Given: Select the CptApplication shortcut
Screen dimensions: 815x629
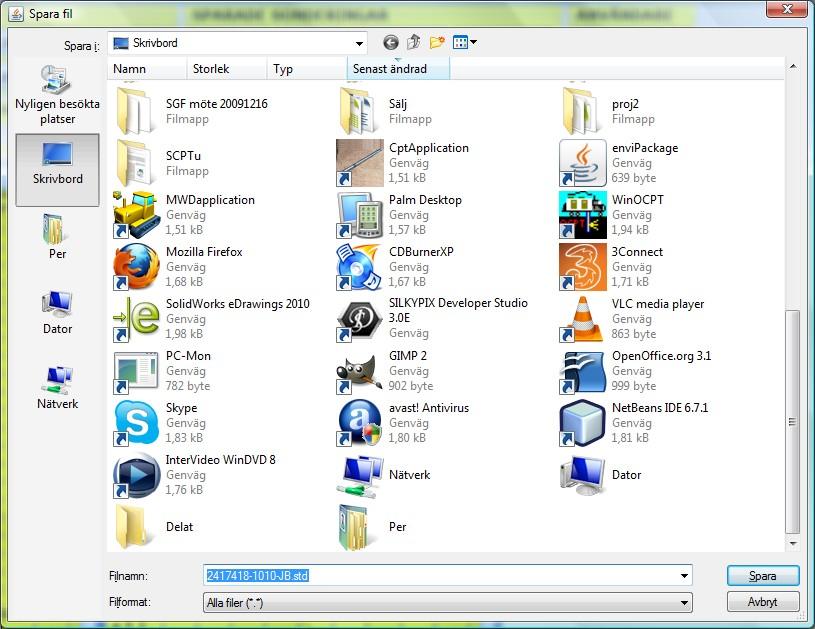Looking at the screenshot, I should pyautogui.click(x=403, y=163).
